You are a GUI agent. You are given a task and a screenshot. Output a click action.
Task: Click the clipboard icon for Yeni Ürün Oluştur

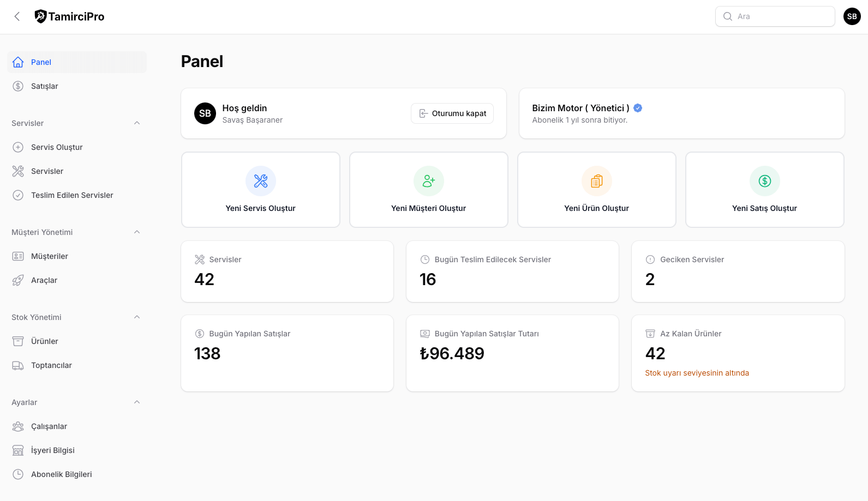[597, 181]
